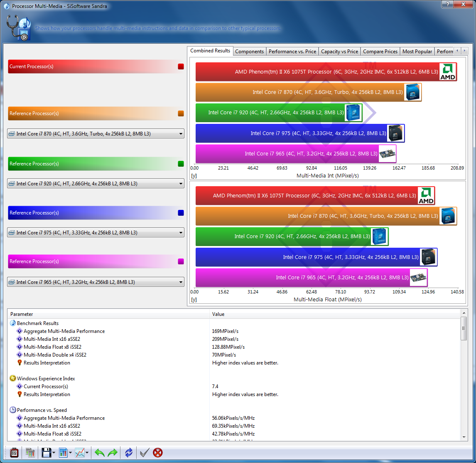
Task: Click the Windows Experience Index section icon
Action: 13,378
